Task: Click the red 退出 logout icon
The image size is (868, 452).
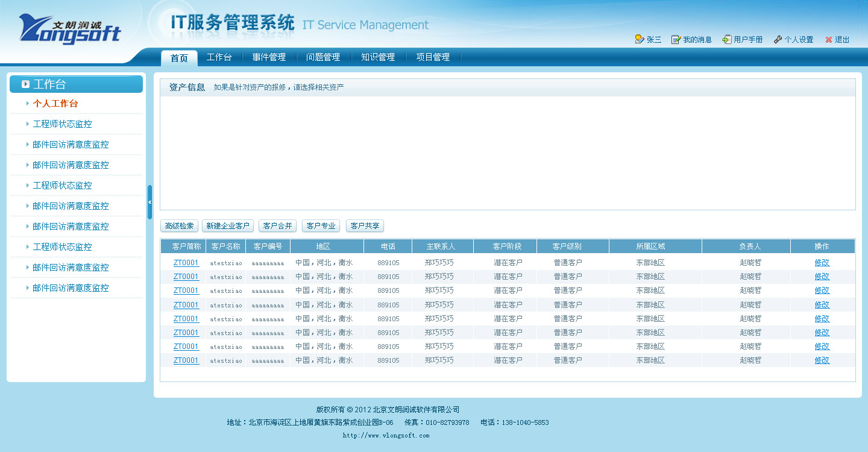Action: (x=829, y=40)
